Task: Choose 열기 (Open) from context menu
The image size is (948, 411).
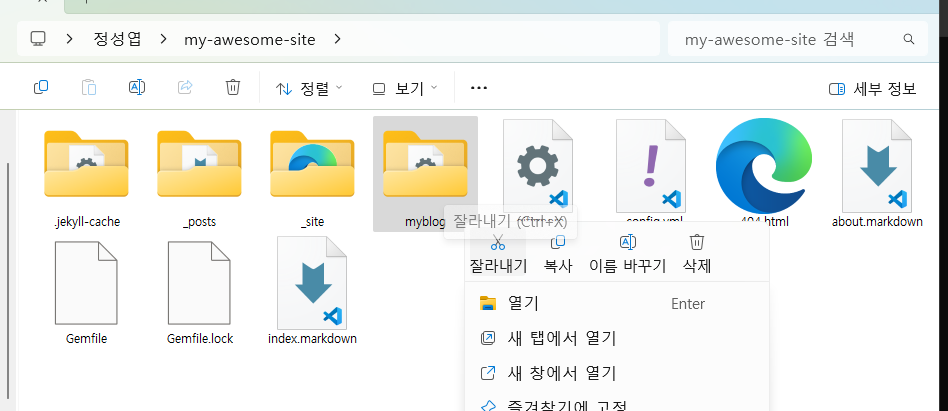Action: (x=617, y=303)
